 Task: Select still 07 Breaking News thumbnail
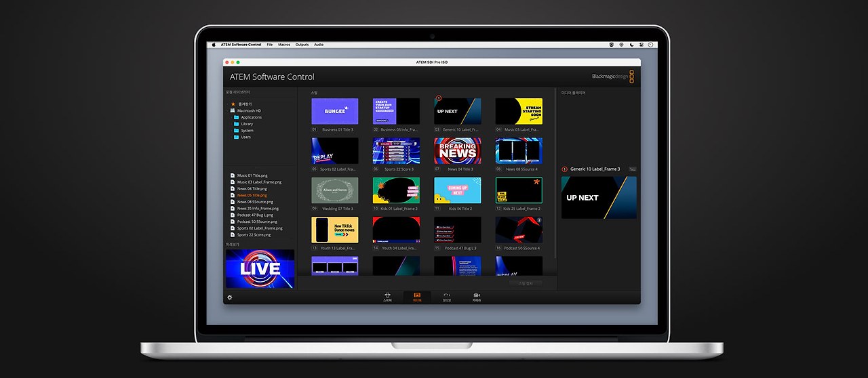[458, 151]
